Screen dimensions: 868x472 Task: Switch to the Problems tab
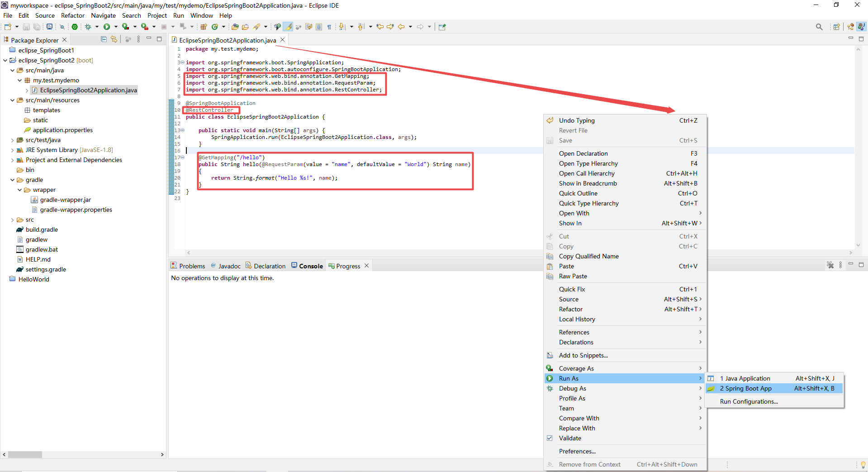click(188, 266)
